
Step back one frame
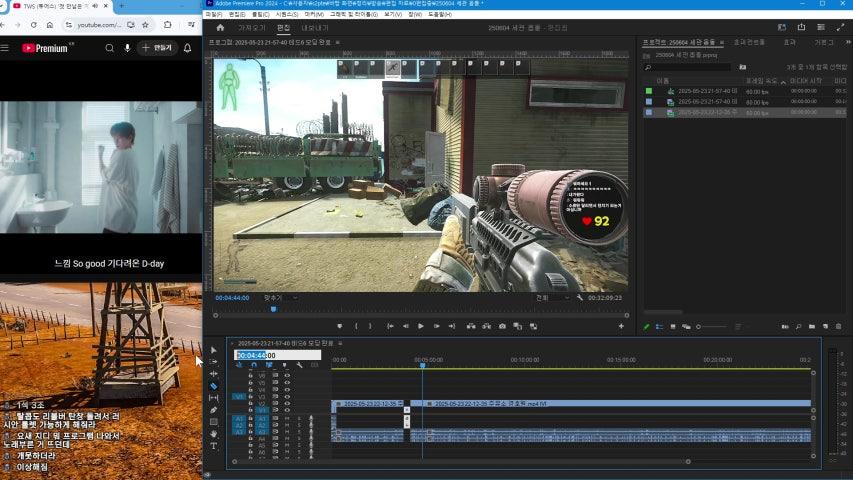(405, 326)
